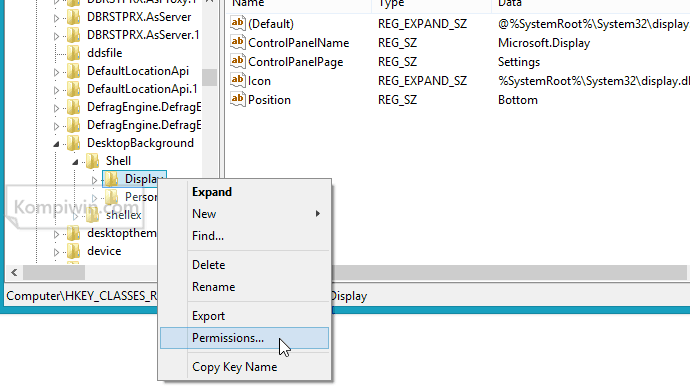Open the New submenu
This screenshot has height=388, width=690.
point(244,214)
